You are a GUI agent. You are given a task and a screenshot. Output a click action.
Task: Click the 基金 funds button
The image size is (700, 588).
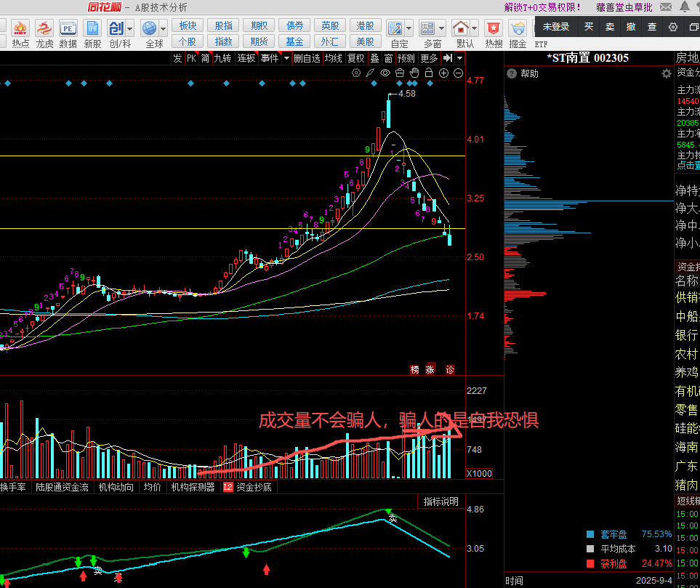click(294, 41)
